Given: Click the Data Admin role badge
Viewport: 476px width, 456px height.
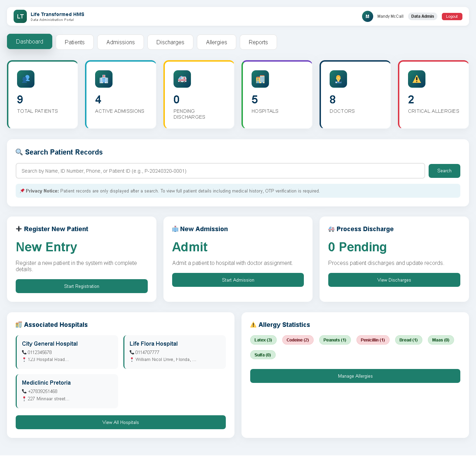Looking at the screenshot, I should click(x=423, y=16).
